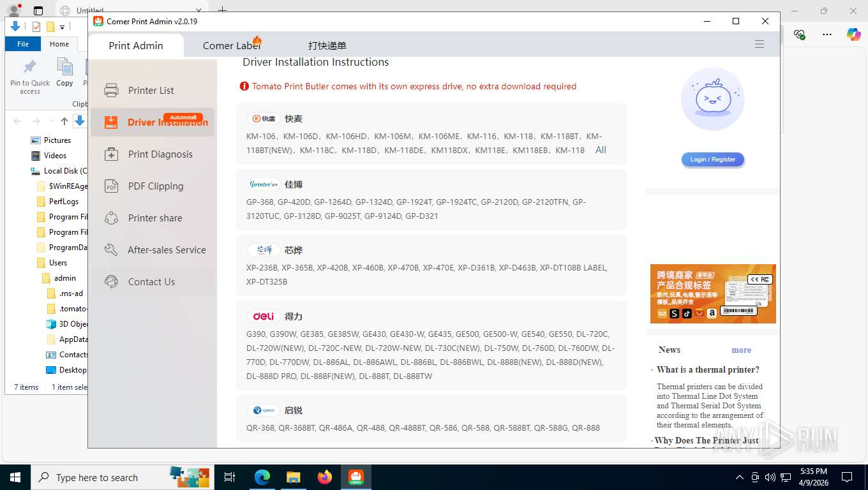This screenshot has height=490, width=868.
Task: Switch to the Print Admin tab
Action: pos(136,45)
